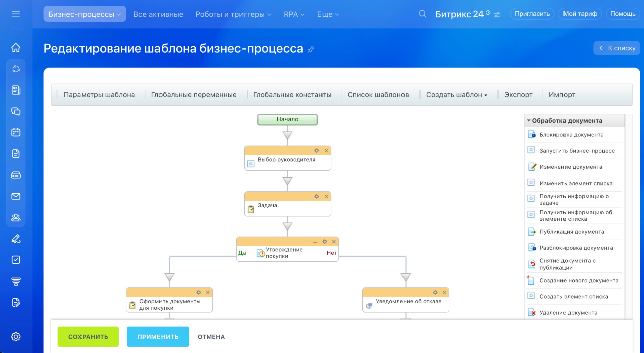Image resolution: width=644 pixels, height=353 pixels.
Task: Click the Применить button
Action: pos(158,337)
